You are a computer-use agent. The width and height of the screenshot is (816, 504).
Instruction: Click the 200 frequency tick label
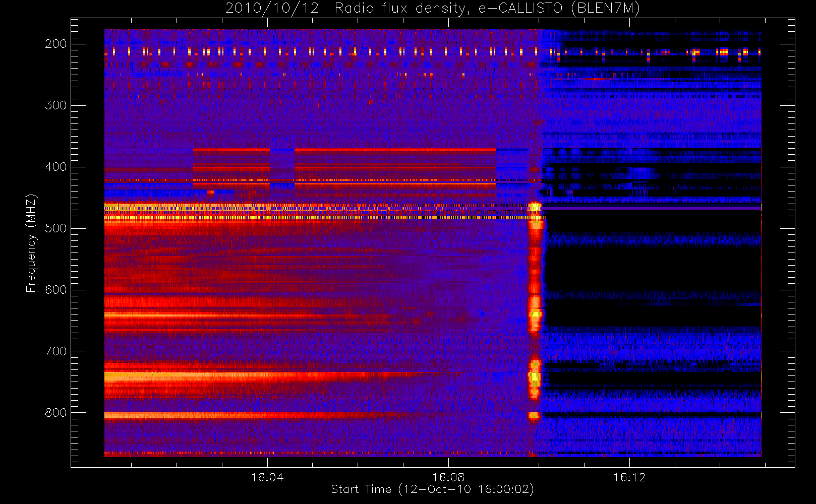click(55, 44)
